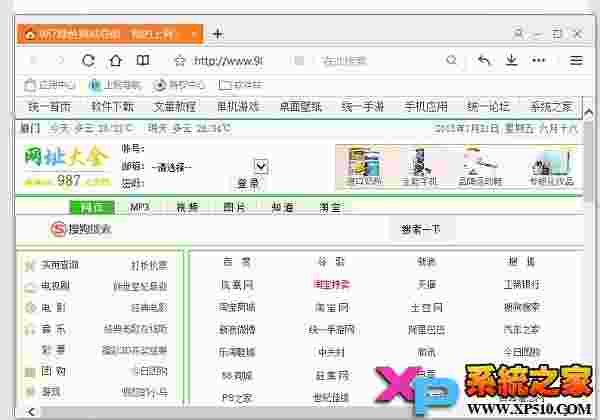Screen dimensions: 600x420
Task: Click the icon next to 电 影
Action: 30,308
